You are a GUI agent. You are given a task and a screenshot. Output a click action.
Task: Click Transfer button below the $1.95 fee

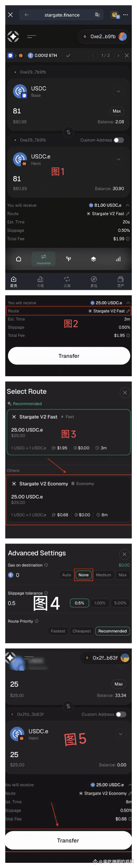point(69,356)
